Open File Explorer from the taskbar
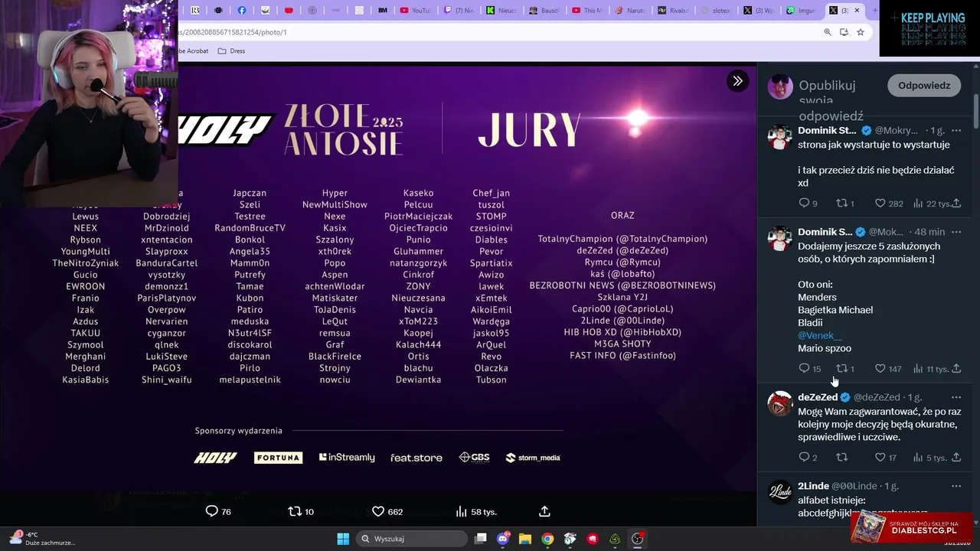Screen dimensions: 980x551 coord(525,539)
